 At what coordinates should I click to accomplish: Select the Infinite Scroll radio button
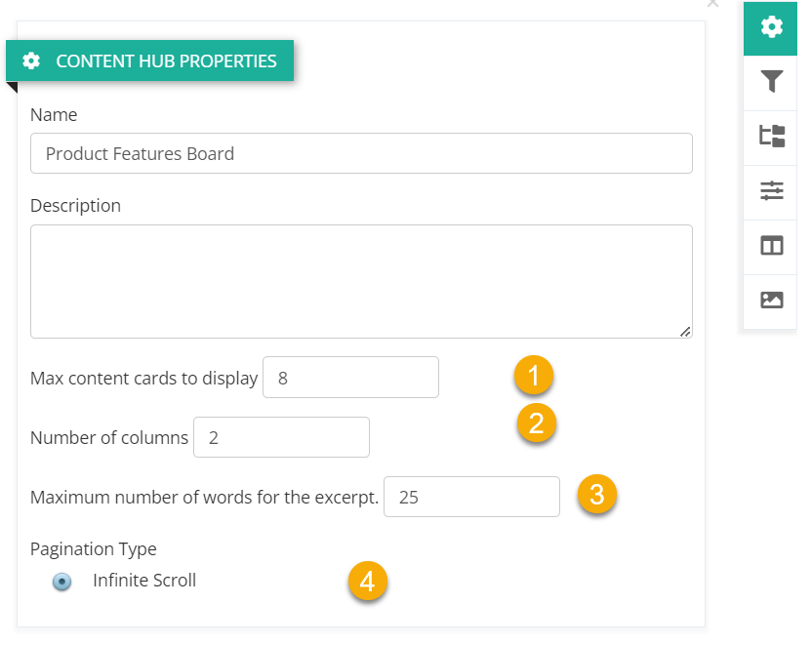62,582
